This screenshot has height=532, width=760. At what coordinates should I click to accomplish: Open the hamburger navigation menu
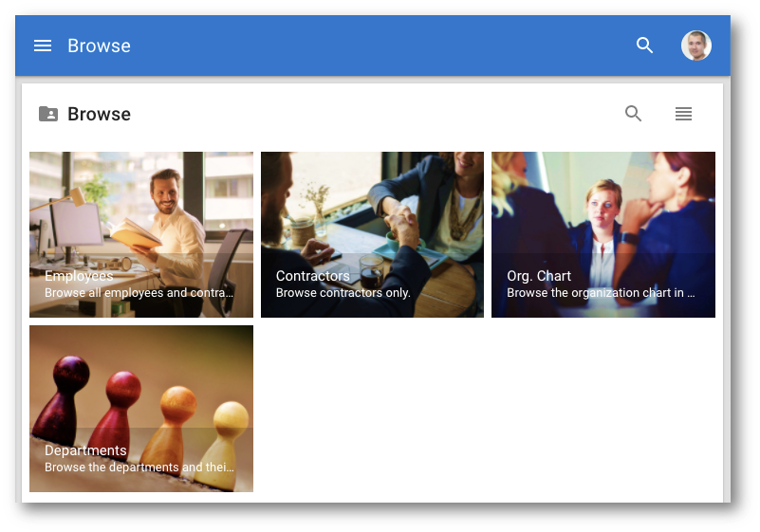(43, 46)
